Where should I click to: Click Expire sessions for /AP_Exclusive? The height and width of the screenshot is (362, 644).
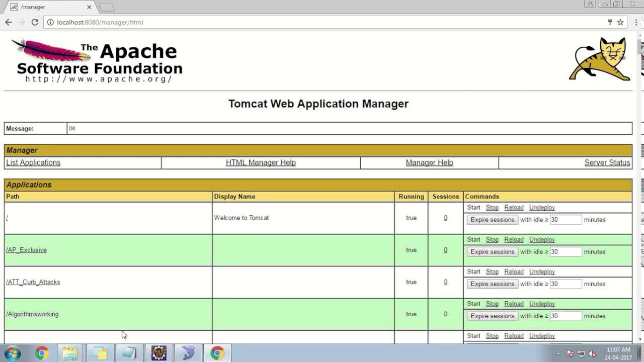[x=492, y=252]
